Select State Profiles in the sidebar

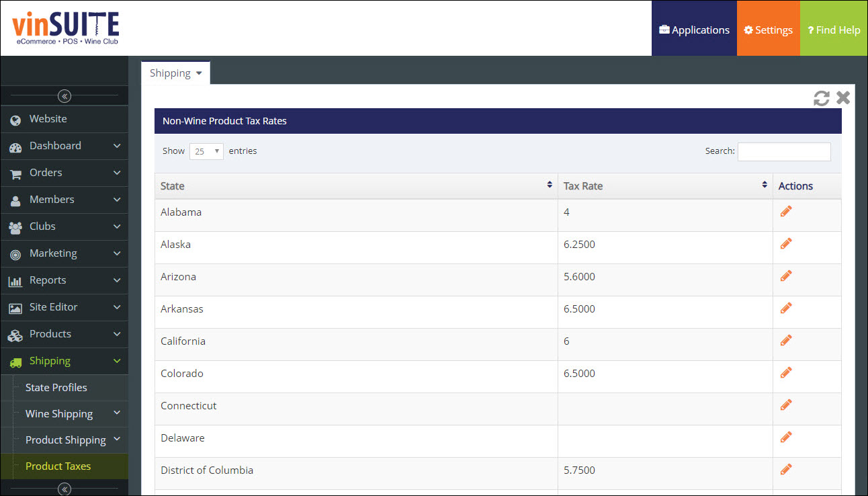point(56,388)
